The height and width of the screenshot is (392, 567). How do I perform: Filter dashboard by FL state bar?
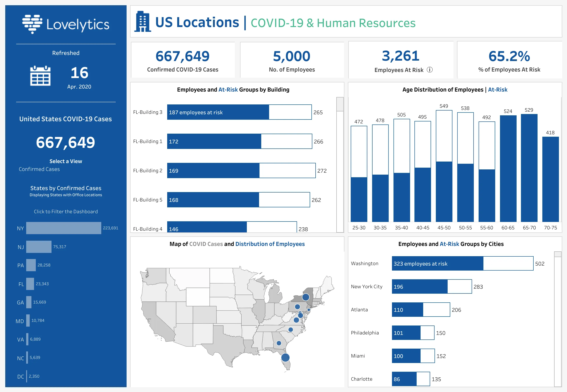[x=30, y=284]
